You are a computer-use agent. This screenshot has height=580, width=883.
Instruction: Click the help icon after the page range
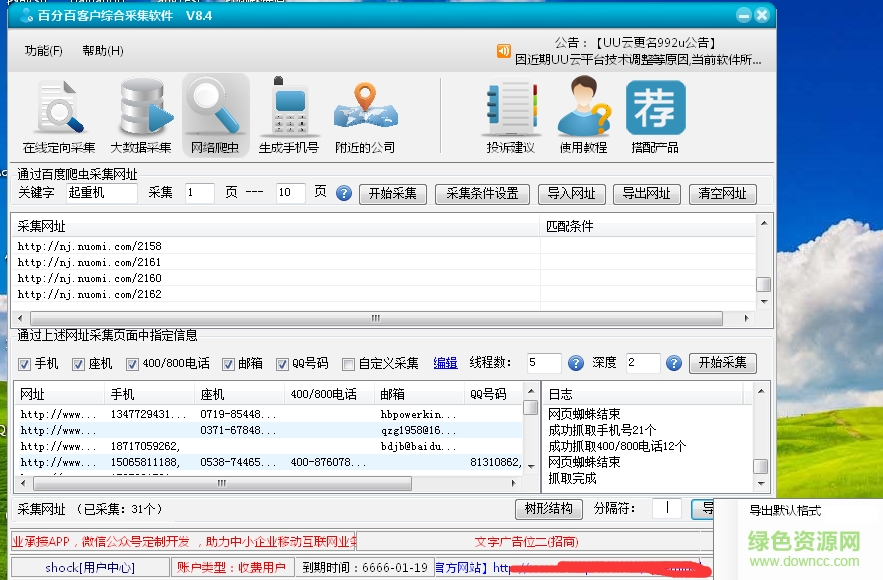pyautogui.click(x=344, y=194)
